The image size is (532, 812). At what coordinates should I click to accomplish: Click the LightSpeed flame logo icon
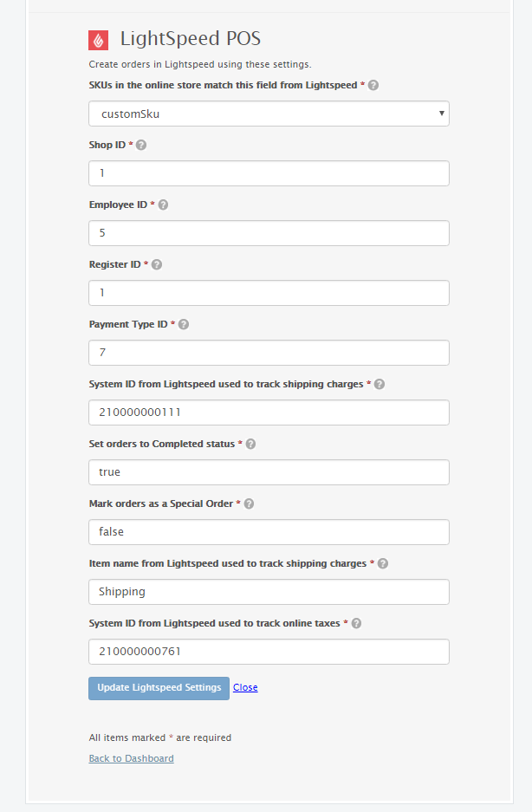coord(99,41)
